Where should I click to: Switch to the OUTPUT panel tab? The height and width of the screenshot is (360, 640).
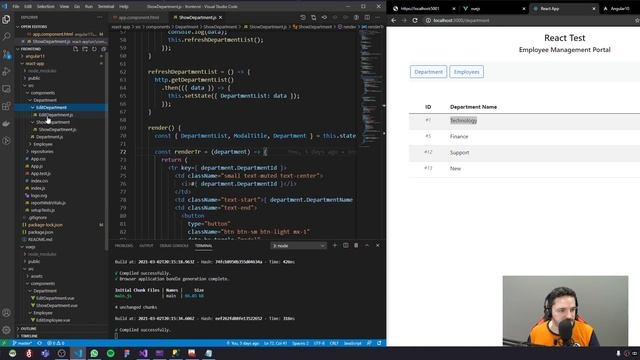pos(146,246)
